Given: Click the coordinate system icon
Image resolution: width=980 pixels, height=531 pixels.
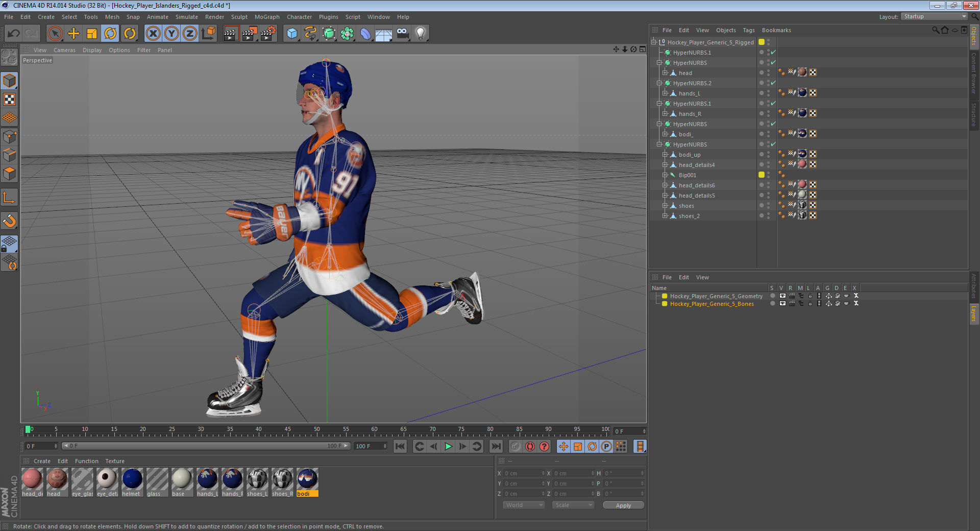Looking at the screenshot, I should (208, 34).
